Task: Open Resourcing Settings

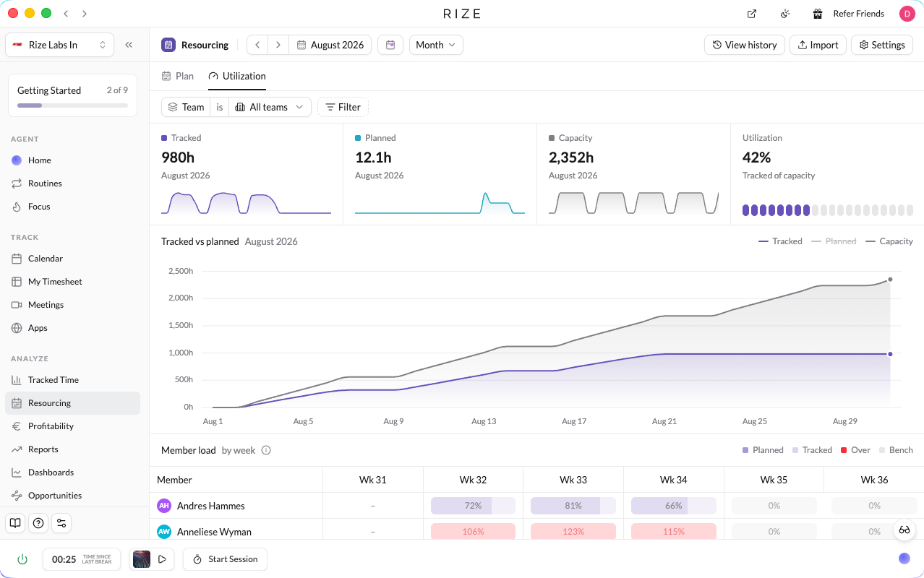Action: (881, 45)
